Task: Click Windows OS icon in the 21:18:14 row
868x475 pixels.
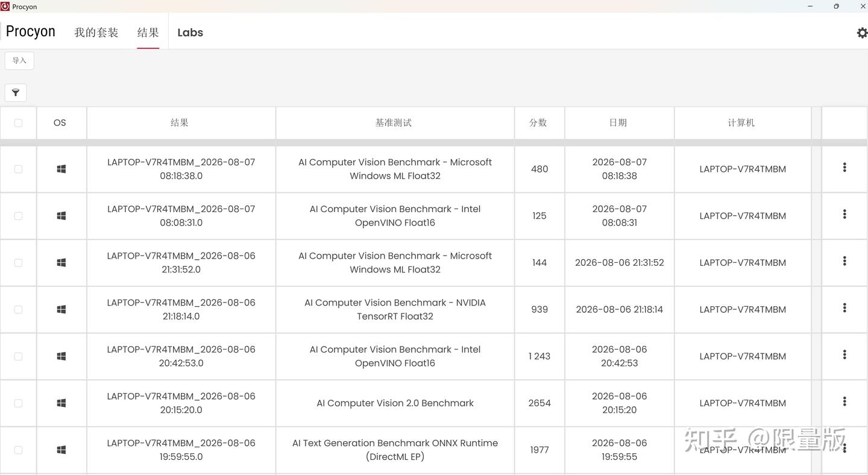Action: pyautogui.click(x=61, y=309)
